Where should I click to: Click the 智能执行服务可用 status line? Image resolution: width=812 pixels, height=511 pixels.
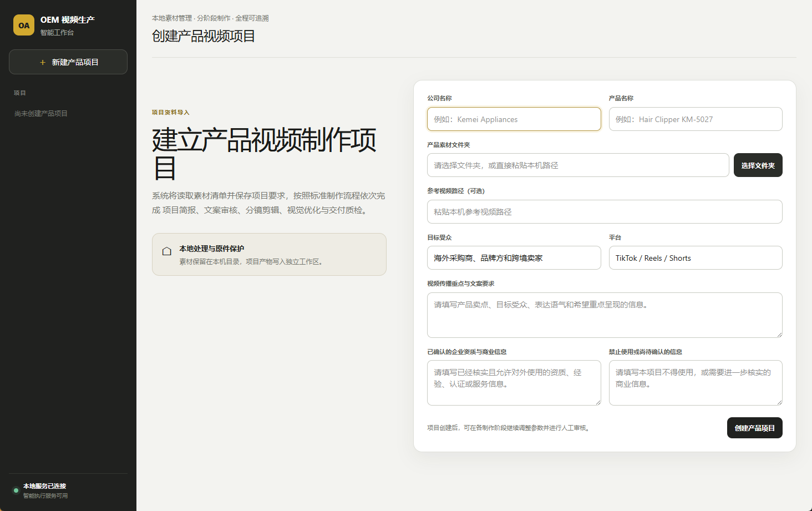coord(45,496)
